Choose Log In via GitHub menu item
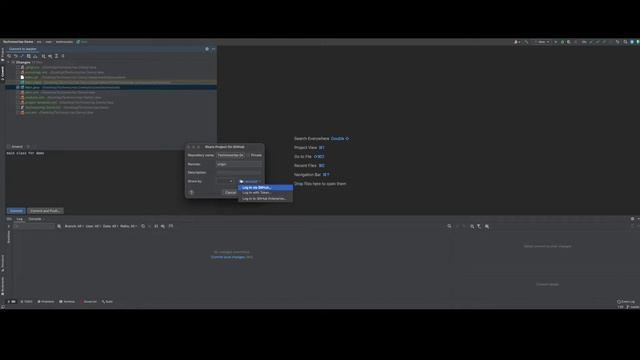Image resolution: width=640 pixels, height=360 pixels. [x=265, y=188]
